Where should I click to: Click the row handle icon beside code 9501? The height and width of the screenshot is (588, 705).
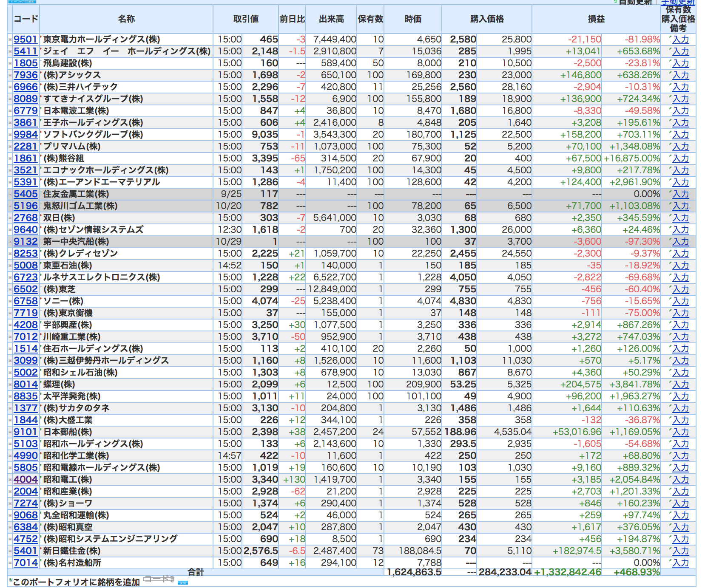click(x=10, y=40)
